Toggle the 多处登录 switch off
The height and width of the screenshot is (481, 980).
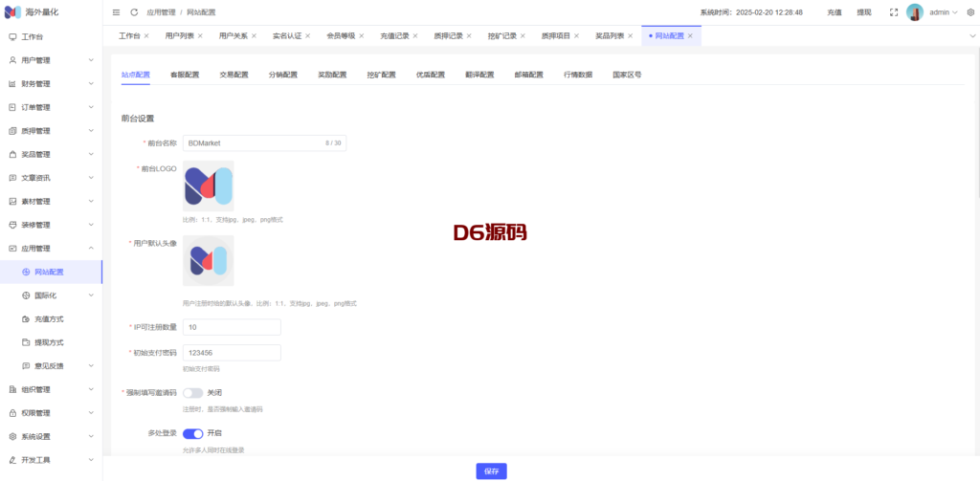[x=192, y=433]
